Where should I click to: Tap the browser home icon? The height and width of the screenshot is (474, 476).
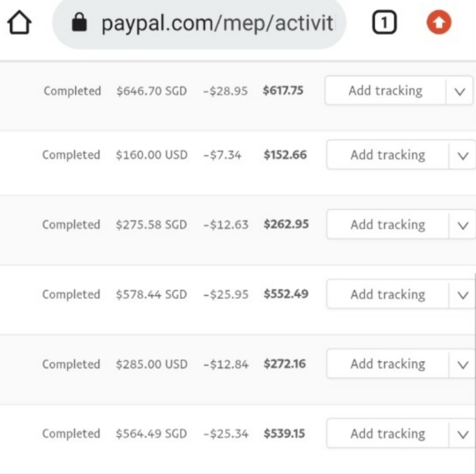[x=19, y=22]
